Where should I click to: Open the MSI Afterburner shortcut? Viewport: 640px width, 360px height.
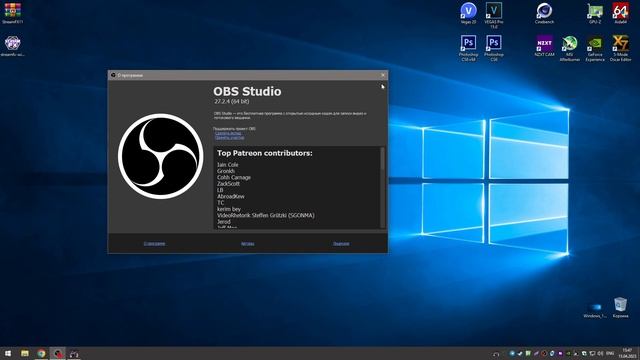click(x=569, y=48)
